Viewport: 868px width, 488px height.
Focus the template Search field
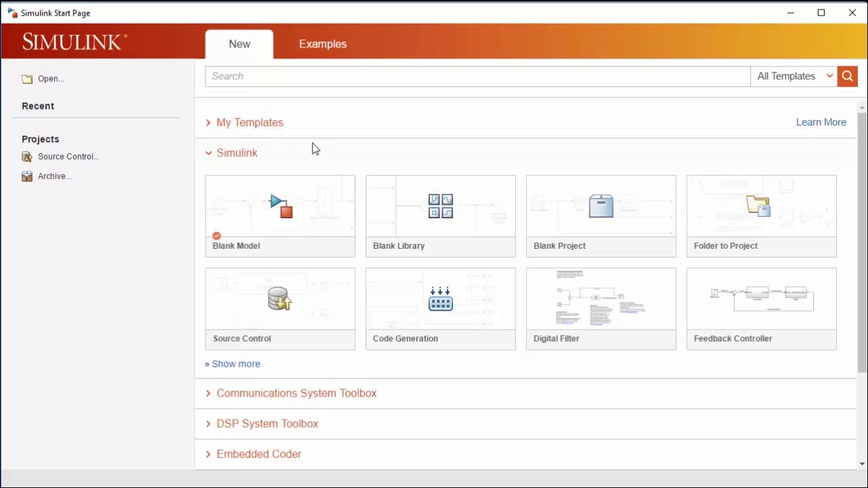477,76
